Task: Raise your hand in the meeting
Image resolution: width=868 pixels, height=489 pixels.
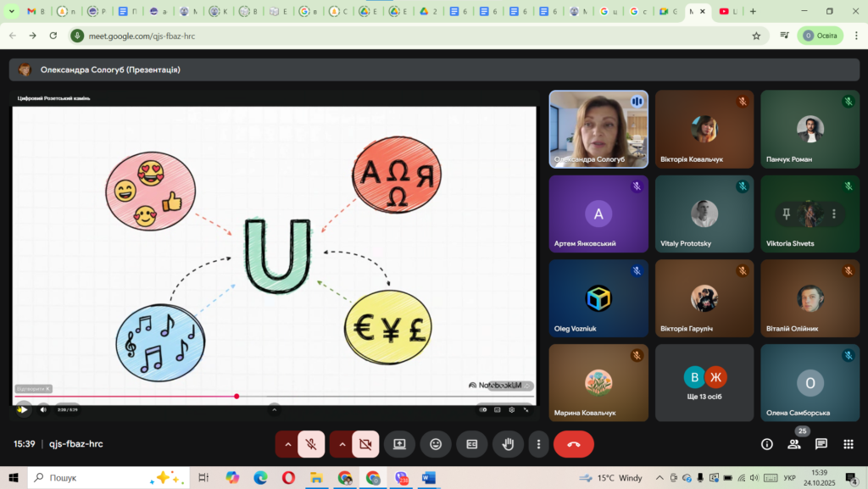Action: coord(509,443)
